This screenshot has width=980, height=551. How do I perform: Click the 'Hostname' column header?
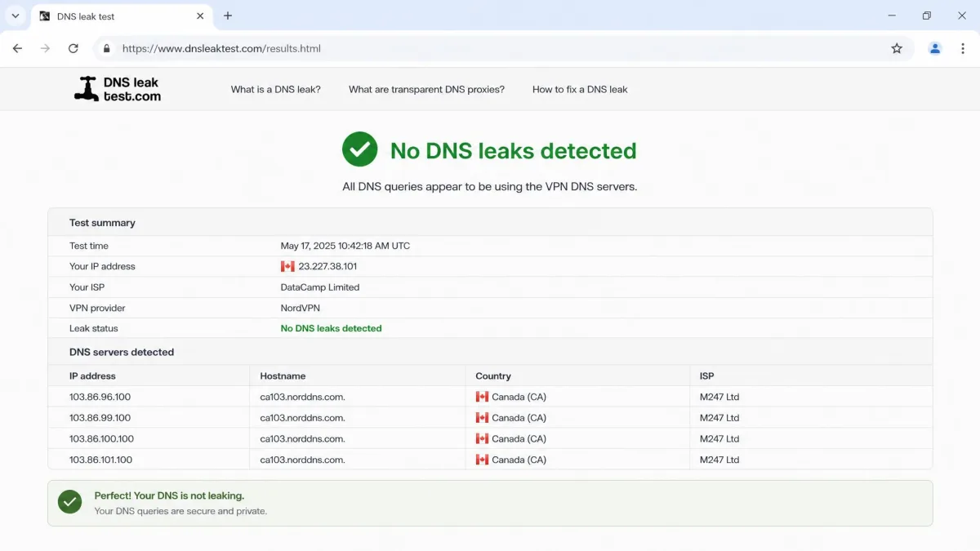click(x=283, y=376)
